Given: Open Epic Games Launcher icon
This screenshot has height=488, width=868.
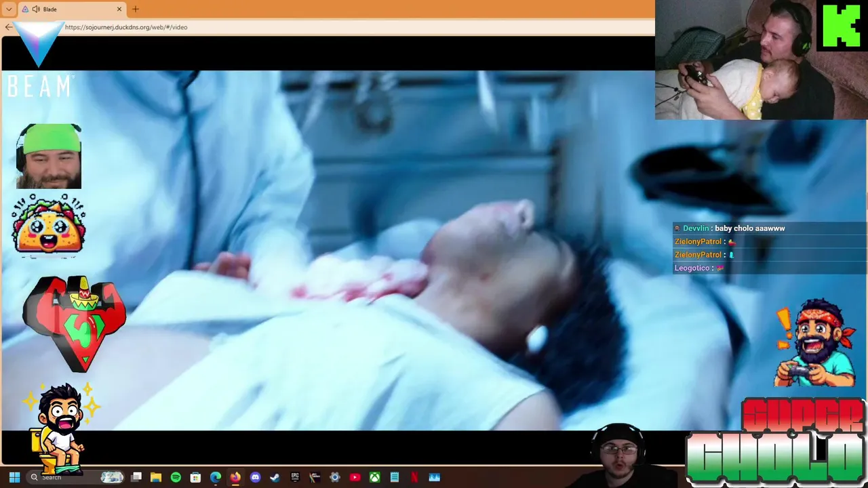Looking at the screenshot, I should click(295, 477).
